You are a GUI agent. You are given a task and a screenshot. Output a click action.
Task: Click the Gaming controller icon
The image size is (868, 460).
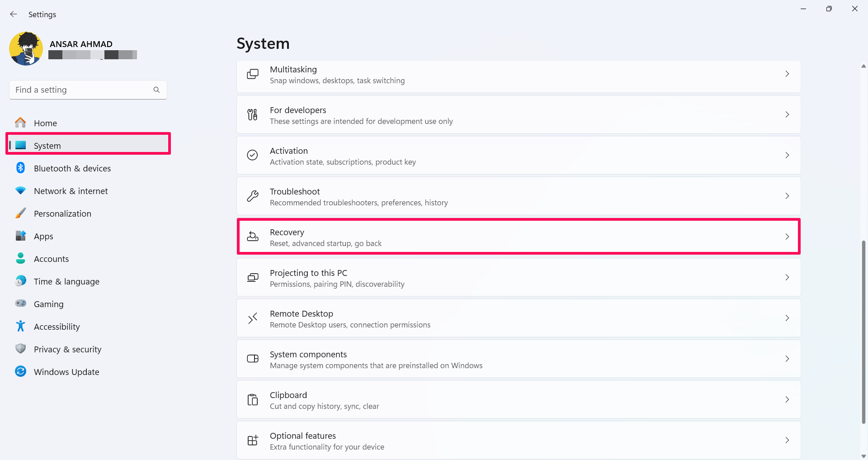pos(20,303)
